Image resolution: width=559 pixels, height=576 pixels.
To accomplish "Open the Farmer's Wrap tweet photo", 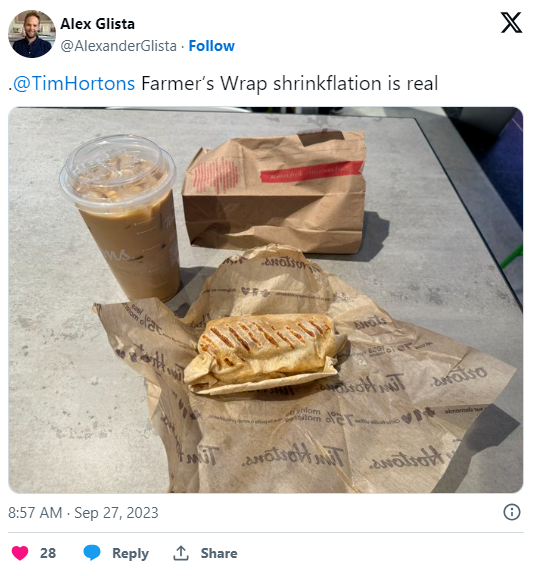I will point(266,300).
